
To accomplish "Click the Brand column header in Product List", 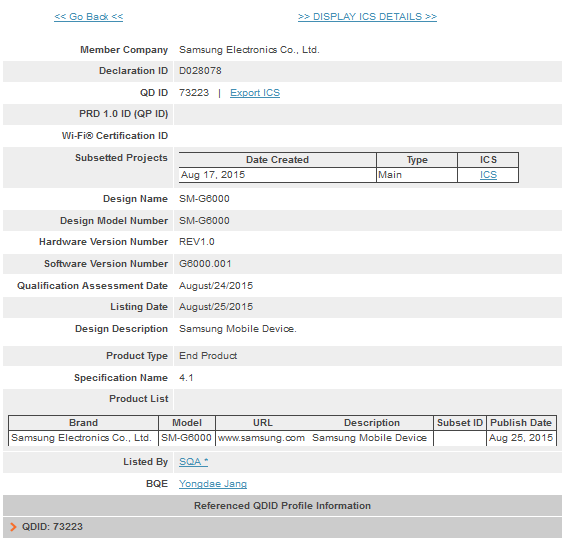I will (x=83, y=423).
